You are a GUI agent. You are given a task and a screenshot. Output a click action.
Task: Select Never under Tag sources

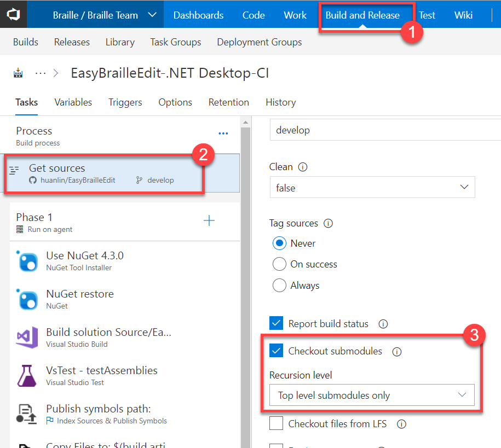pyautogui.click(x=279, y=243)
